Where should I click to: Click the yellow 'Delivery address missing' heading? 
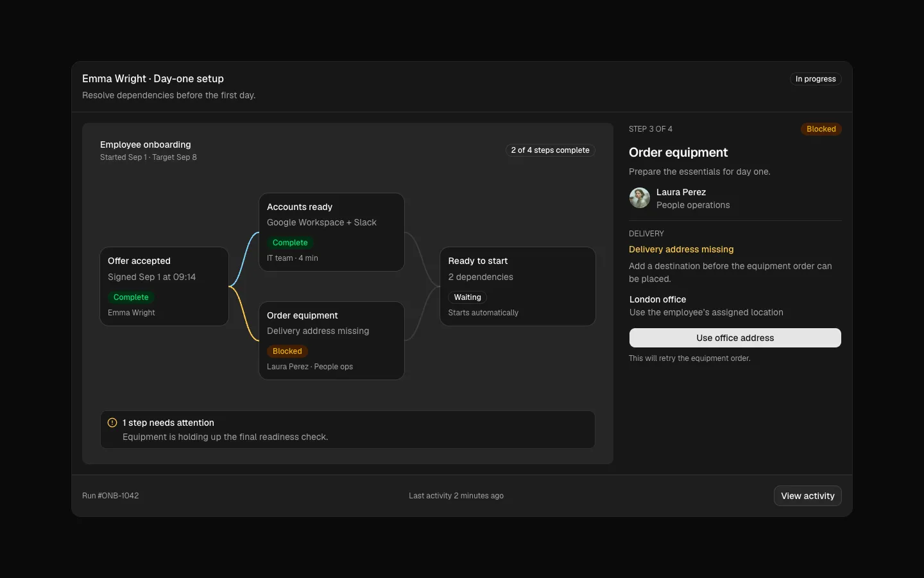coord(681,249)
